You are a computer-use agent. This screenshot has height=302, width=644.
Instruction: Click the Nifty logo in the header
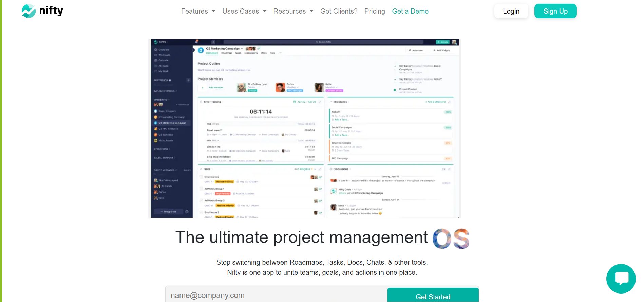click(42, 11)
